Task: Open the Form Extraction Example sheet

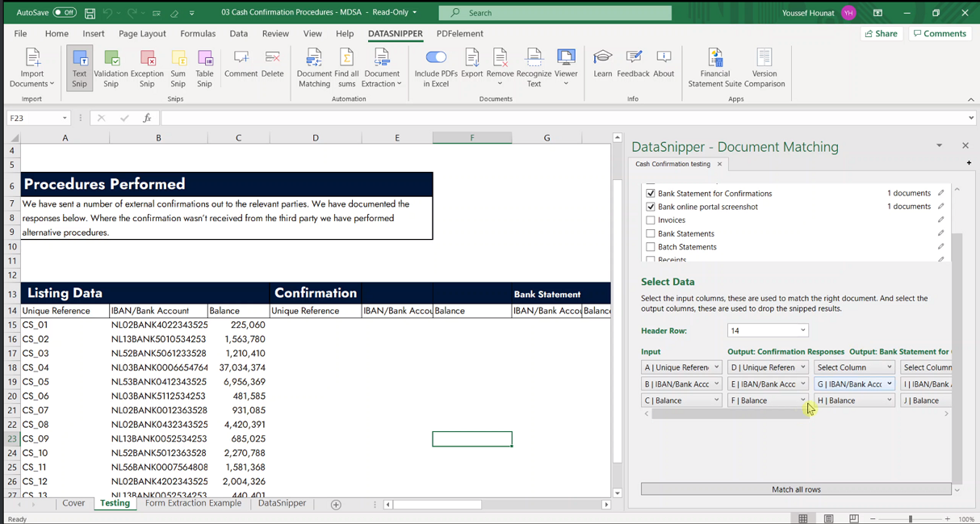Action: pos(193,502)
